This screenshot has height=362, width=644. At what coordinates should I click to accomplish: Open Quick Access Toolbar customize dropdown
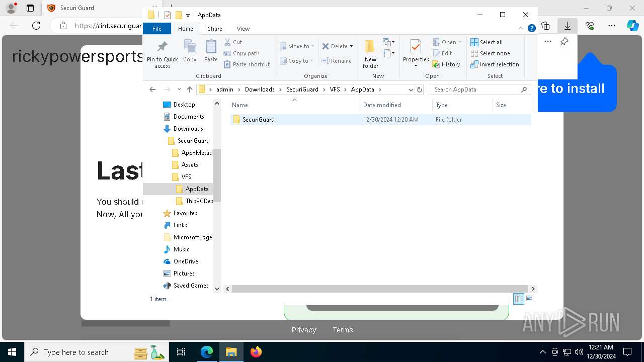pyautogui.click(x=188, y=15)
